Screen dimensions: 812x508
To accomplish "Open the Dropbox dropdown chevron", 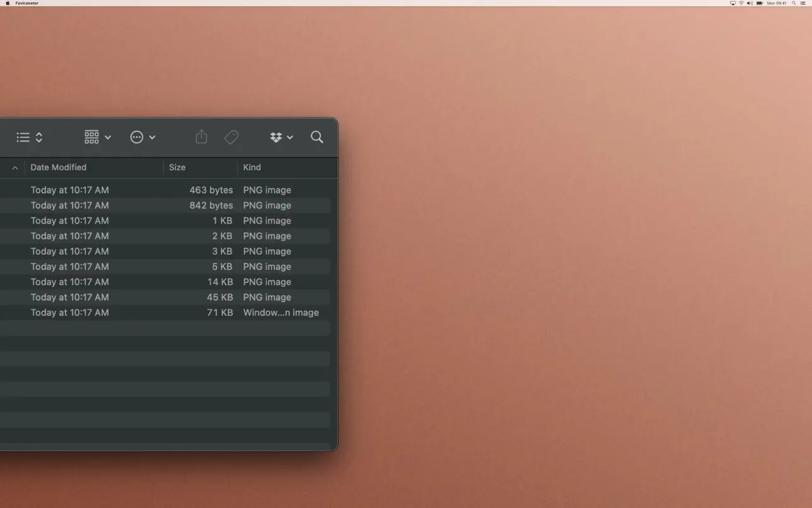I will pos(290,137).
